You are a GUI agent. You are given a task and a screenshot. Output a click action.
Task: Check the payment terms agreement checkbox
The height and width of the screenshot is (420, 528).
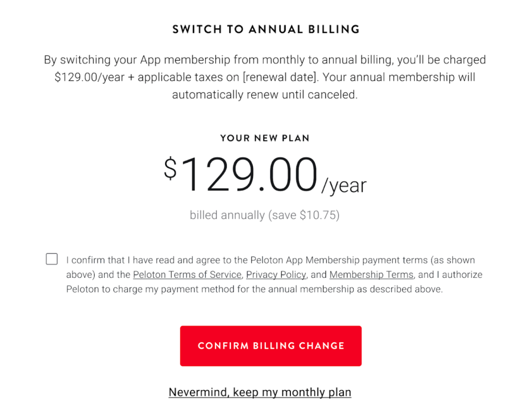point(52,259)
